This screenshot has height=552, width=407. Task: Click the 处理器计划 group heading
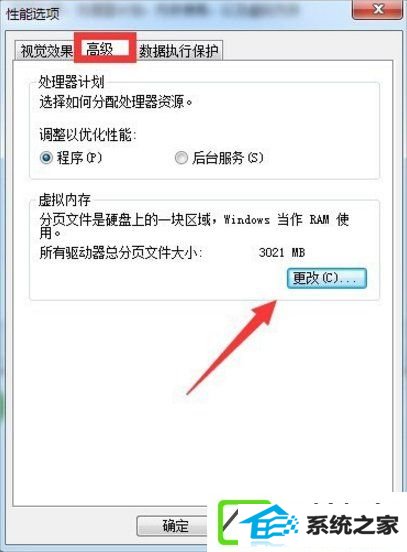pos(71,82)
